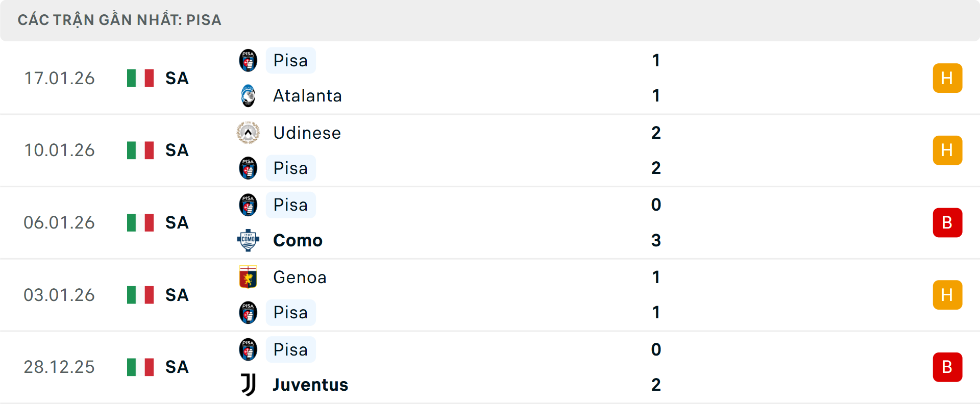
Task: Click the SA league label on 06.01.26
Action: point(177,223)
